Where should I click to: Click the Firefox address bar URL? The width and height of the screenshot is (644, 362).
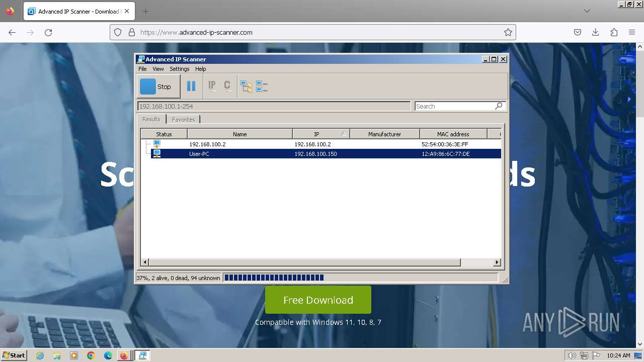tap(196, 32)
